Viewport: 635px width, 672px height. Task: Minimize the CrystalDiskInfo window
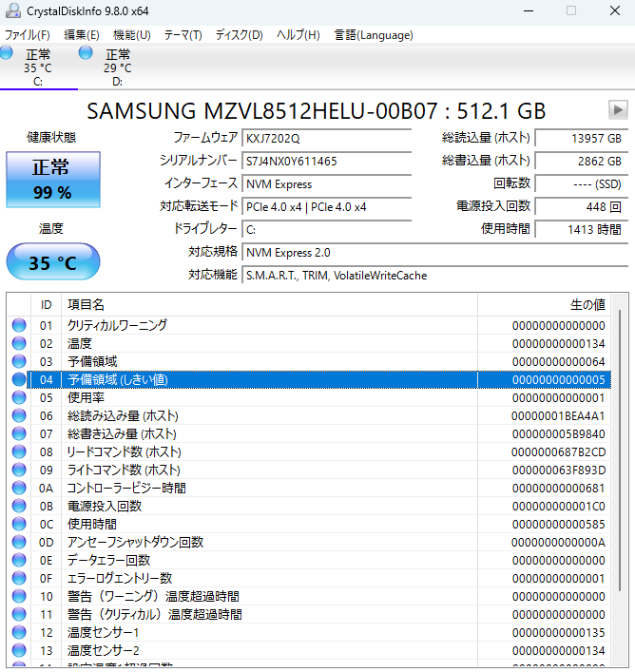coord(529,10)
